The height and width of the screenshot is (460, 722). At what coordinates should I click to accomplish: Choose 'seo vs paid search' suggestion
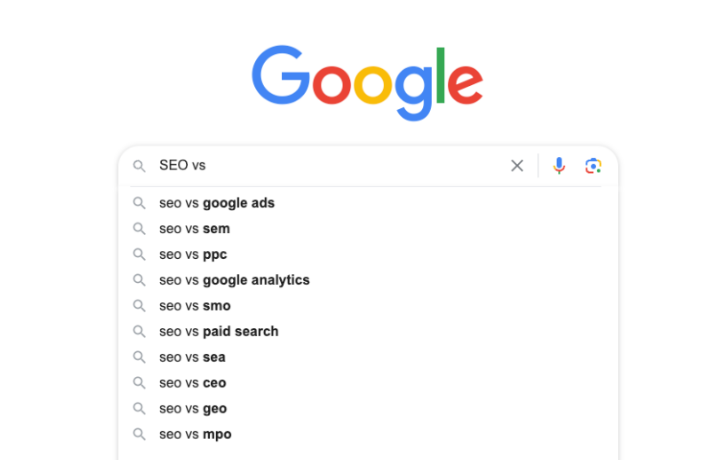click(219, 331)
